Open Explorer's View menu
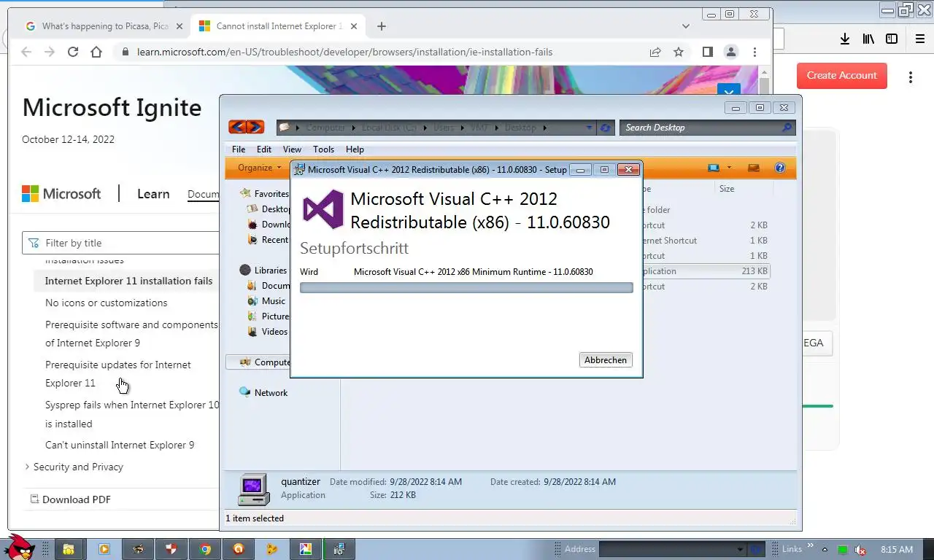Image resolution: width=934 pixels, height=560 pixels. (292, 149)
